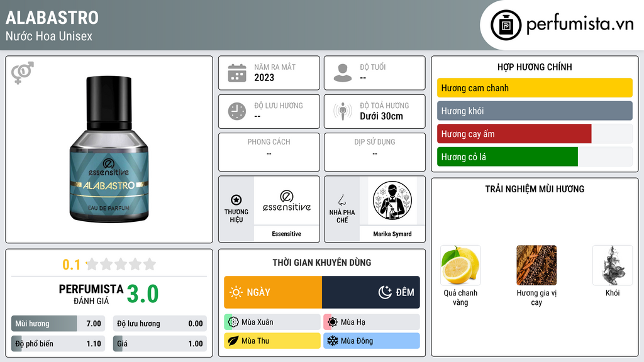Click the Độ lưu hương 0.00 score bar
This screenshot has width=644, height=362.
[160, 324]
